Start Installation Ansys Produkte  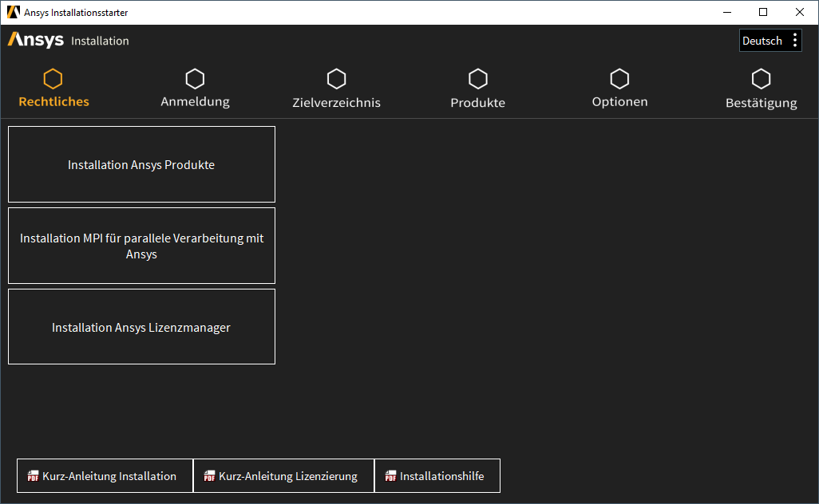pyautogui.click(x=141, y=164)
